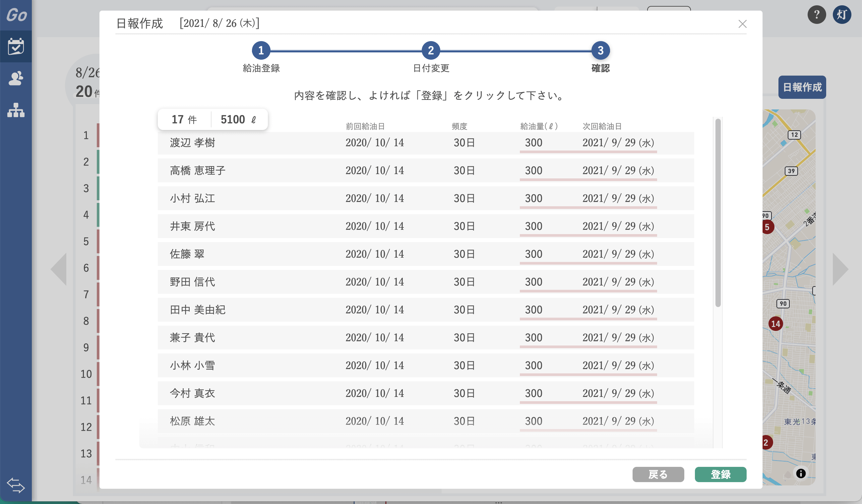Click map marker 5
Image resolution: width=862 pixels, height=504 pixels.
click(768, 227)
